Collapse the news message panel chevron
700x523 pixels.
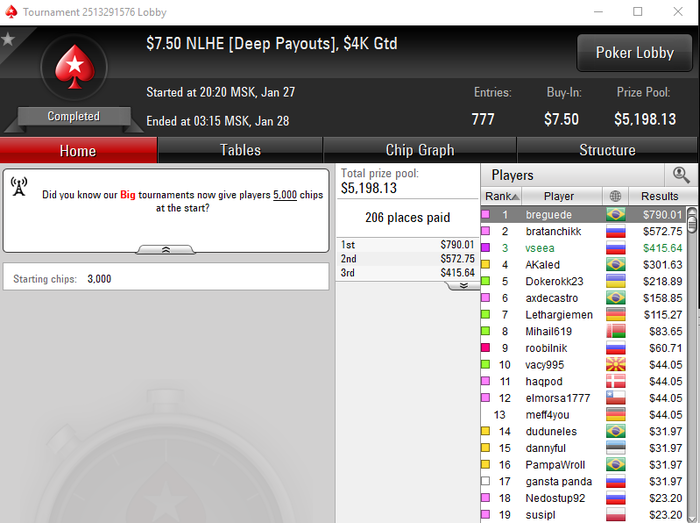tap(166, 249)
